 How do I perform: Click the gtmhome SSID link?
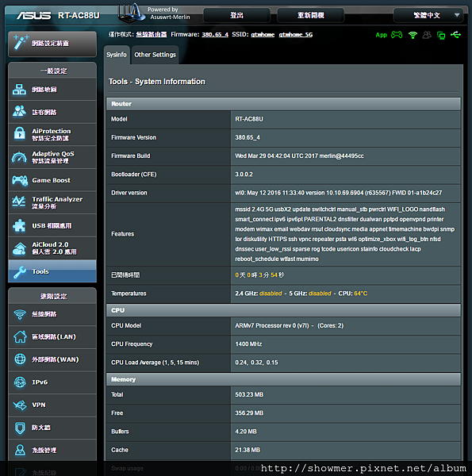click(x=263, y=35)
